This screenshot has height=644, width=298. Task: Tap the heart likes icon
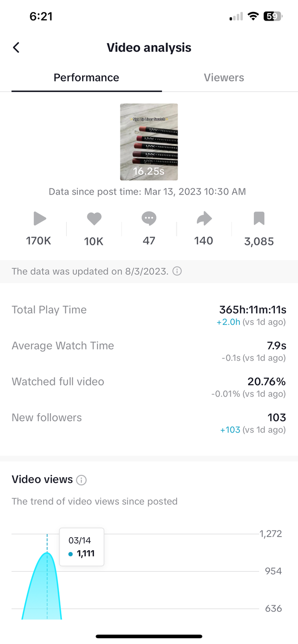(94, 219)
